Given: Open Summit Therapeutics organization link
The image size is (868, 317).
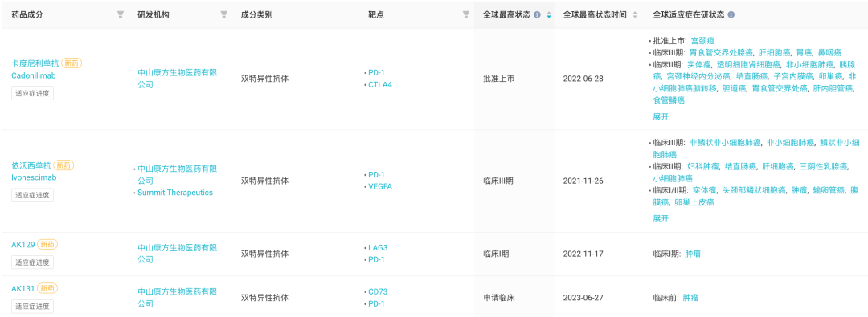Looking at the screenshot, I should coord(175,193).
